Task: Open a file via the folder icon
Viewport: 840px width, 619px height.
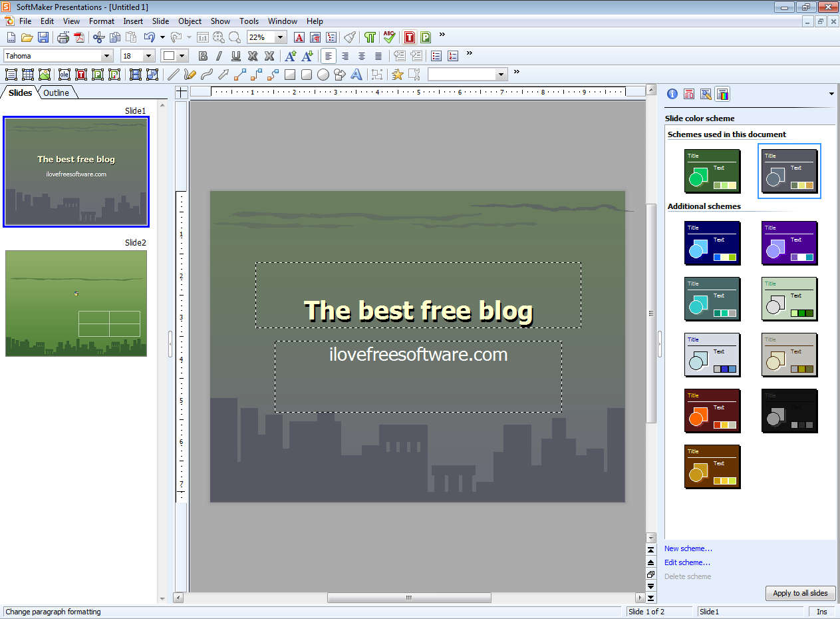Action: (x=27, y=38)
